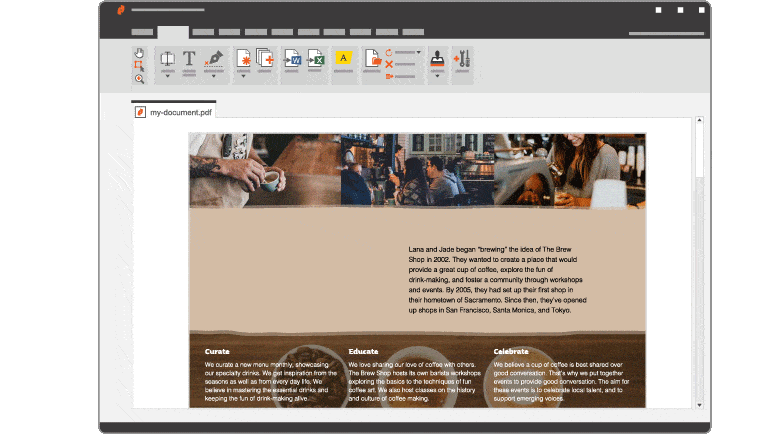Select the Hand pan tool
This screenshot has height=434, width=762.
point(139,53)
